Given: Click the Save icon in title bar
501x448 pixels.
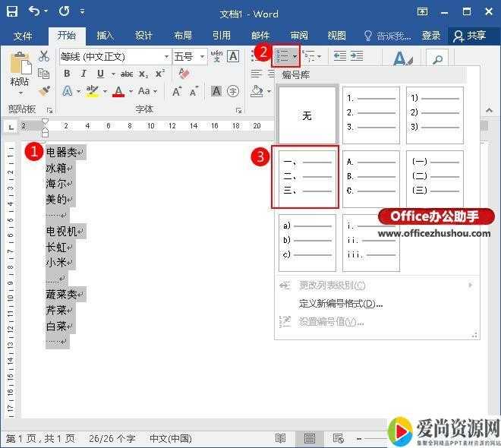Looking at the screenshot, I should (13, 13).
